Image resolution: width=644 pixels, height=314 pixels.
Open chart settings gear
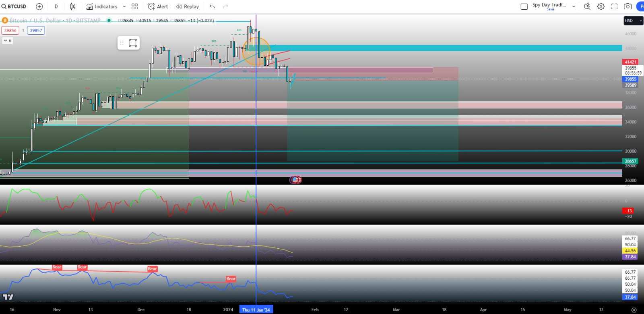(601, 6)
